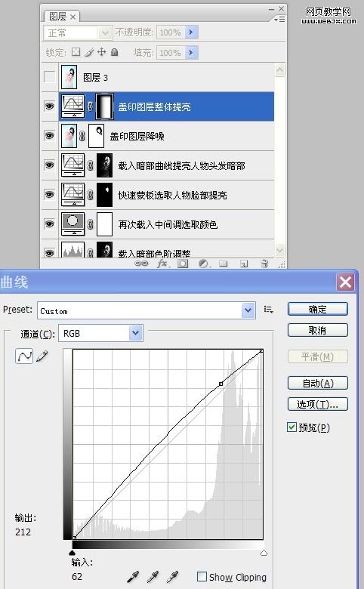
Task: Create a new layer group folder
Action: pyautogui.click(x=224, y=263)
